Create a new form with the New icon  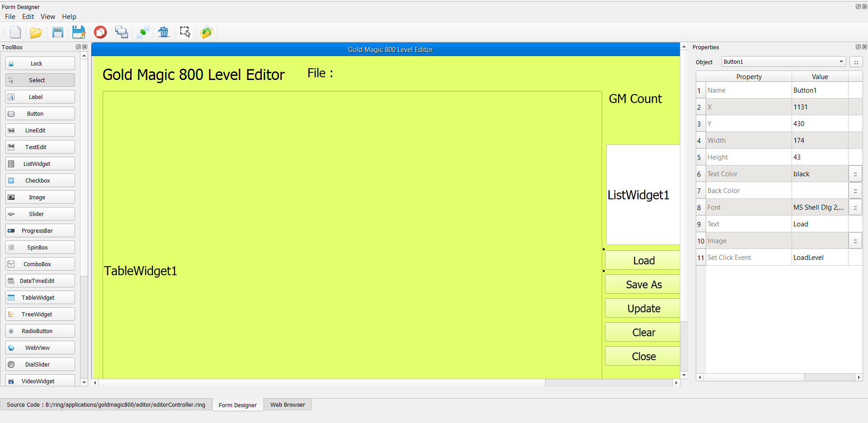(15, 32)
